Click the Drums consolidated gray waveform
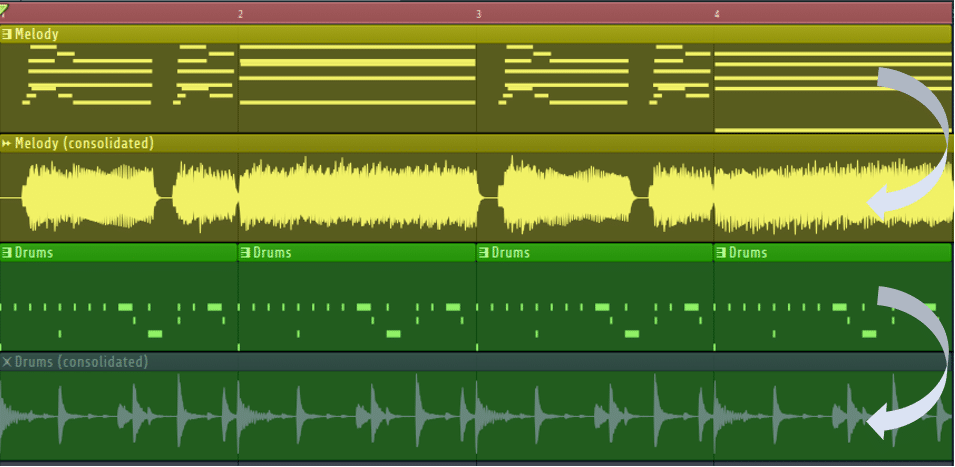 pos(477,416)
